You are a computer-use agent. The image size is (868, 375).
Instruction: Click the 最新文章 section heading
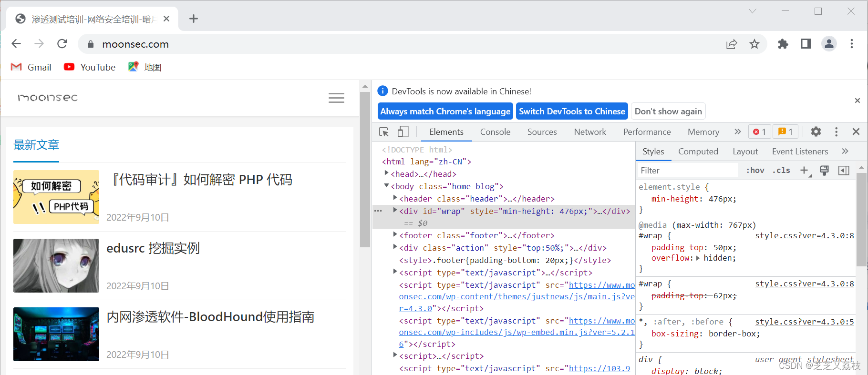pyautogui.click(x=36, y=145)
